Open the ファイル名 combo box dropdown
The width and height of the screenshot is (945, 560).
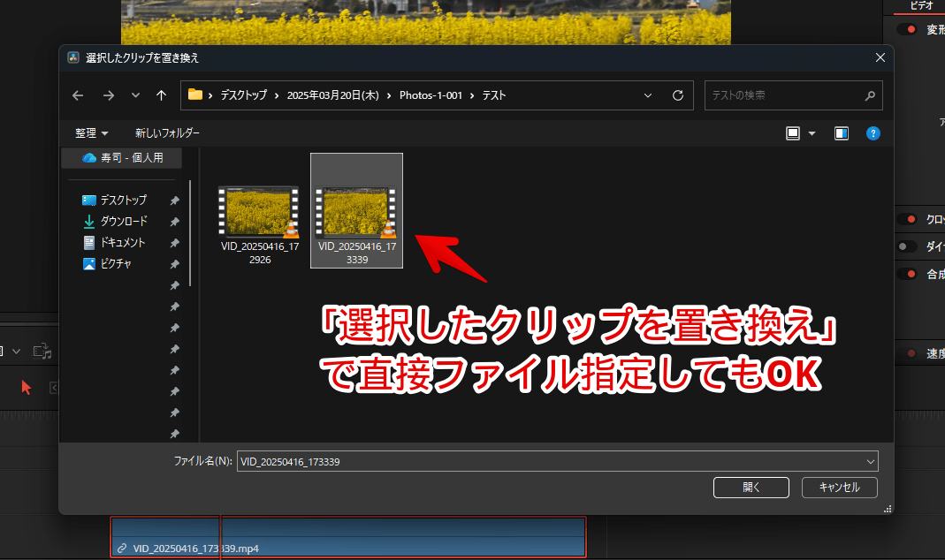(871, 461)
